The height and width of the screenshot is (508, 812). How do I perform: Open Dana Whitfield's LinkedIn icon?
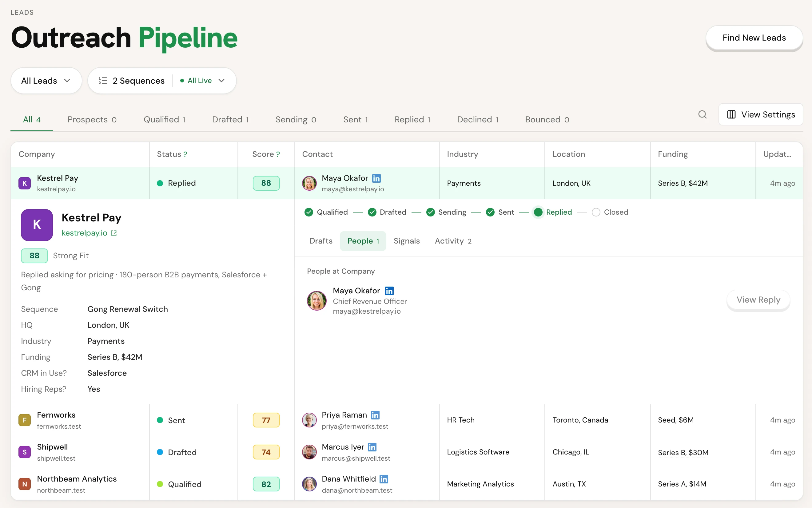click(x=384, y=479)
